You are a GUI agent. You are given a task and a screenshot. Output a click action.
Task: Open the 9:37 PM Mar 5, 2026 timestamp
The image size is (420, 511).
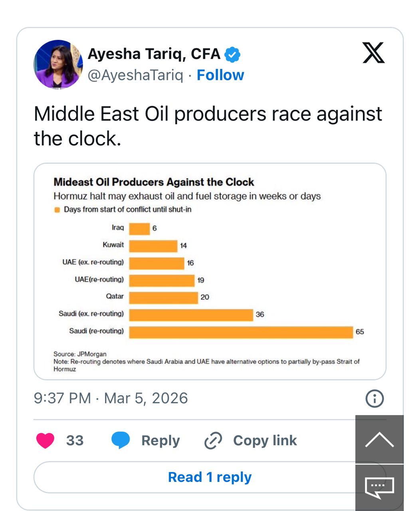111,398
